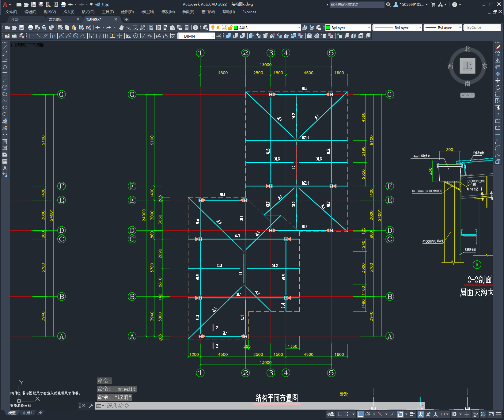The height and width of the screenshot is (420, 504).
Task: Click the WCS button under the ViewCube
Action: [467, 95]
